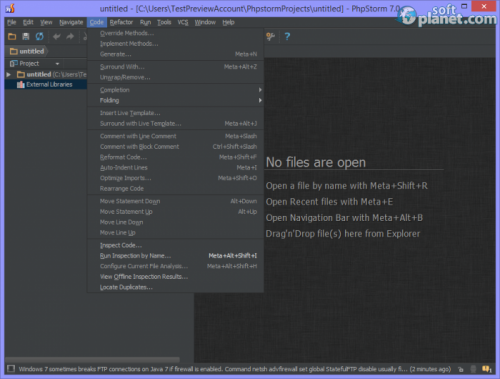Select Move Line Down entry
This screenshot has width=500, height=379.
click(176, 222)
